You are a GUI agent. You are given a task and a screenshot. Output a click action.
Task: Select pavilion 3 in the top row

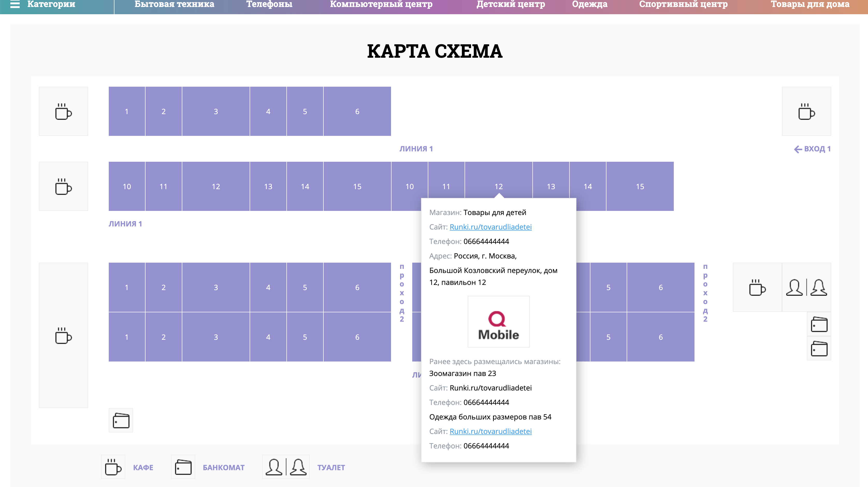216,111
